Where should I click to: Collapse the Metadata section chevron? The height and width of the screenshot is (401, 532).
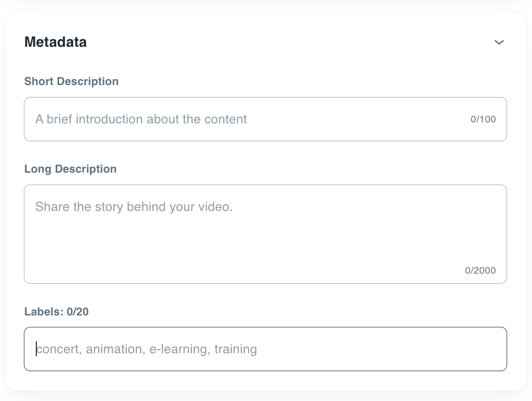pos(499,42)
